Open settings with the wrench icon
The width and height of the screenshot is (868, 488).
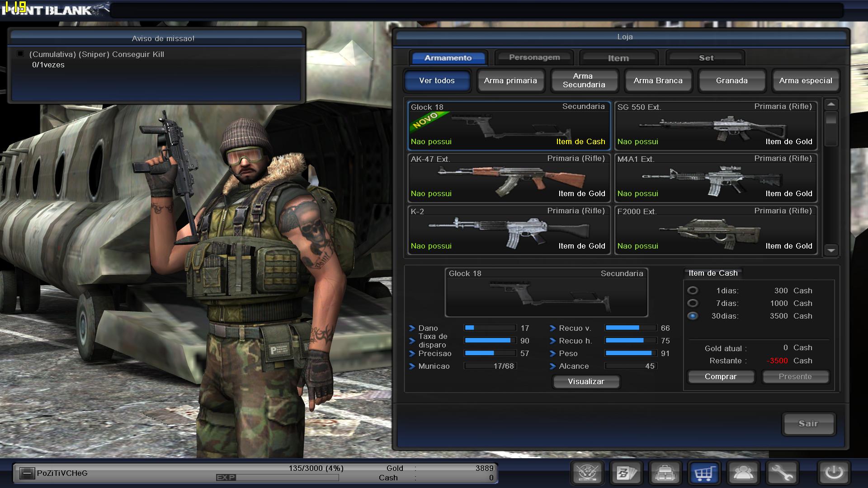782,473
